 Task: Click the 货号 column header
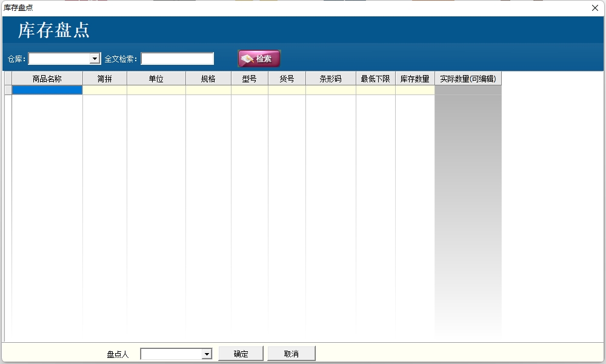pos(287,79)
